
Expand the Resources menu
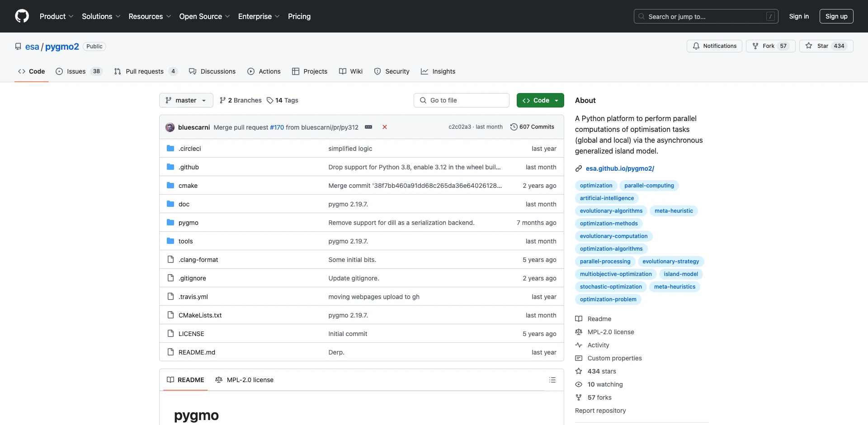(150, 16)
